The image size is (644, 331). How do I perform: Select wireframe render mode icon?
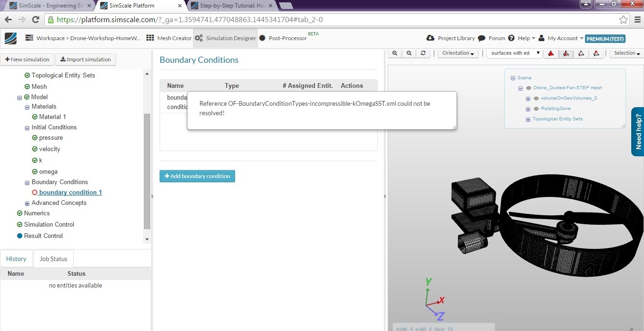(x=581, y=53)
